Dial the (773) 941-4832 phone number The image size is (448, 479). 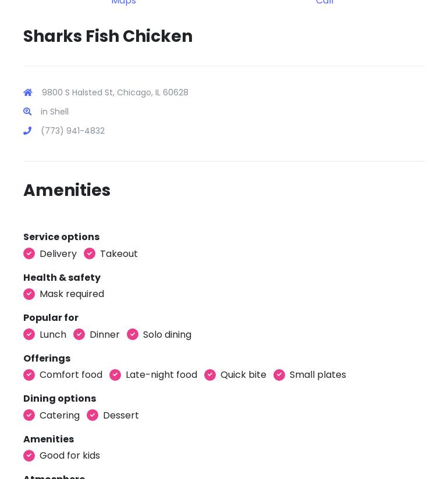(x=73, y=131)
